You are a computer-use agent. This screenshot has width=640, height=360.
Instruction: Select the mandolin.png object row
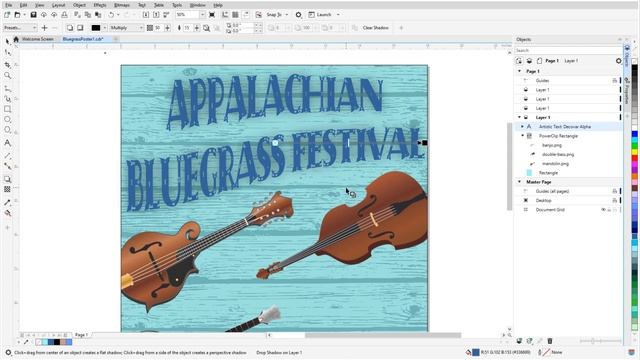pyautogui.click(x=569, y=164)
